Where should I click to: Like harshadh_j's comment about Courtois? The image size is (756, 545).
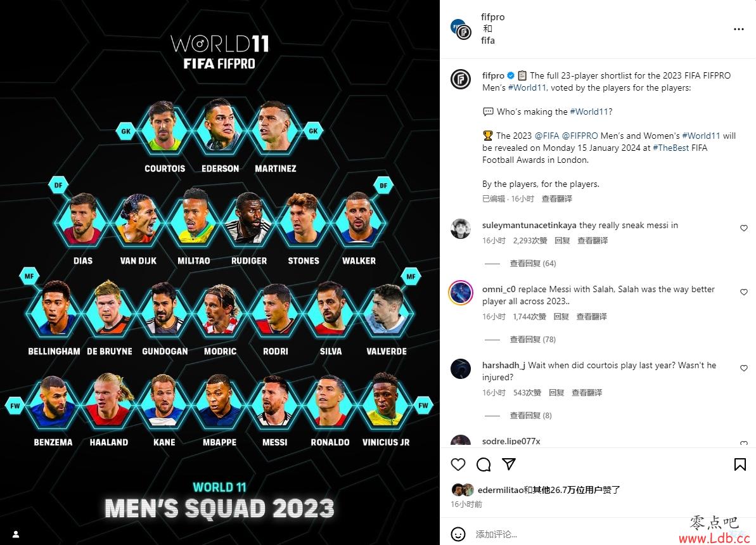coord(744,368)
